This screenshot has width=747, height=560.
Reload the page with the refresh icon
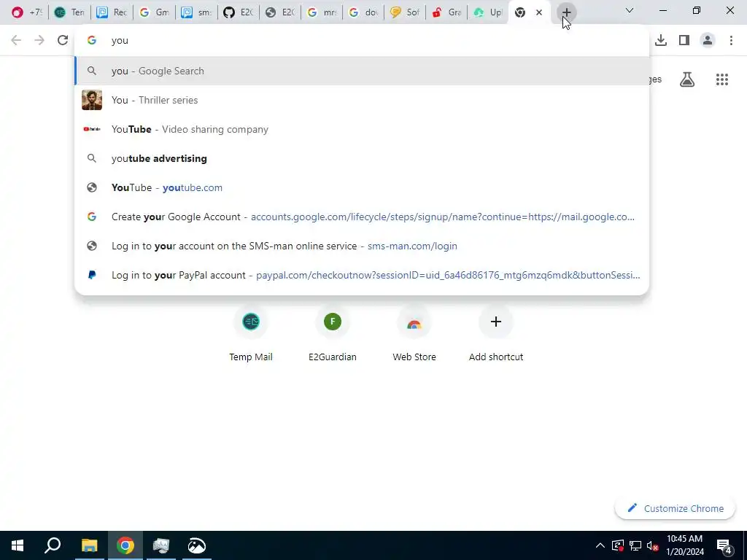63,41
